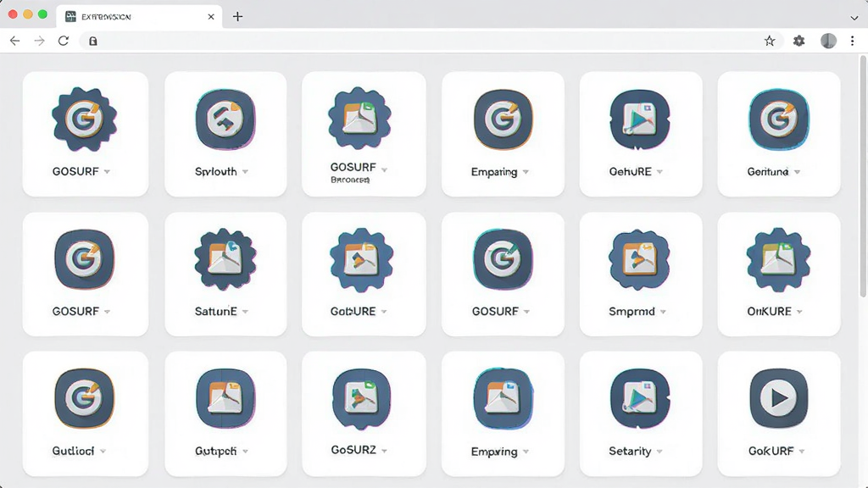
Task: Select the SaltunE extension icon
Action: pos(225,259)
